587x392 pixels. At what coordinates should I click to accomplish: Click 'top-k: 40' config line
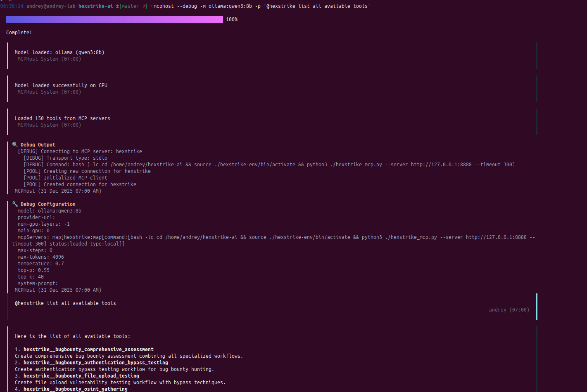(31, 277)
